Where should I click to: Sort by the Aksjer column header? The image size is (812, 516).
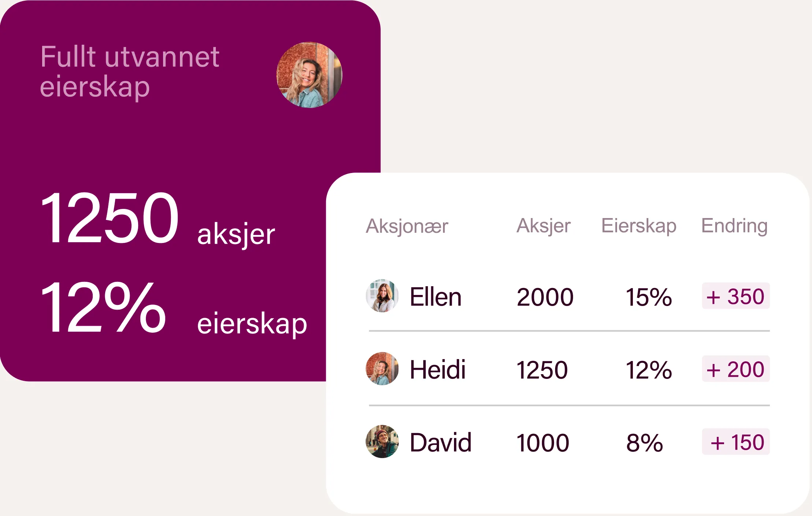[543, 226]
